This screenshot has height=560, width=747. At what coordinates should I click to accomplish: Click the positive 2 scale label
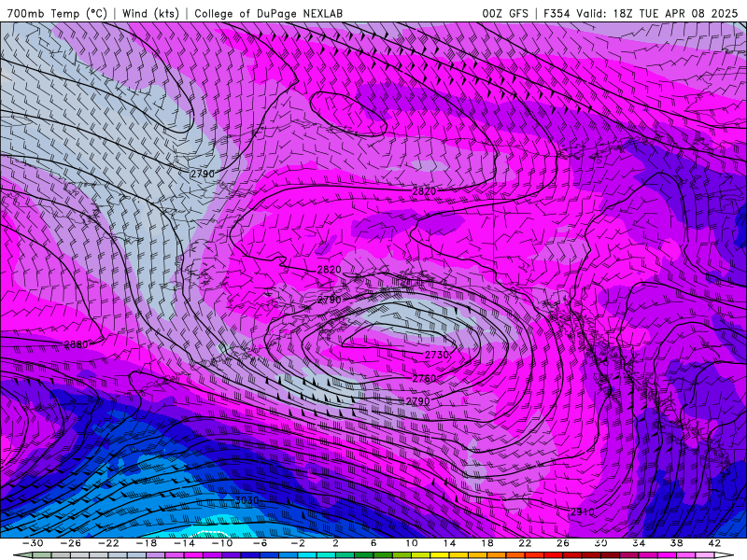click(x=335, y=543)
